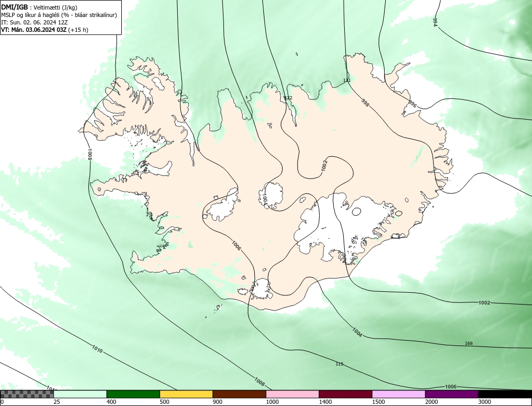Click the legend tick value '400'
This screenshot has width=532, height=406.
pos(111,402)
